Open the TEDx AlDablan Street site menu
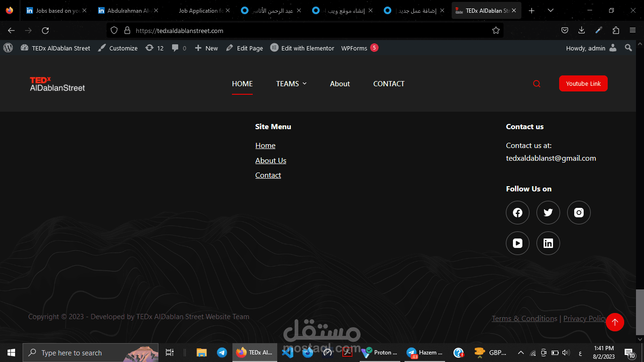 [56, 48]
